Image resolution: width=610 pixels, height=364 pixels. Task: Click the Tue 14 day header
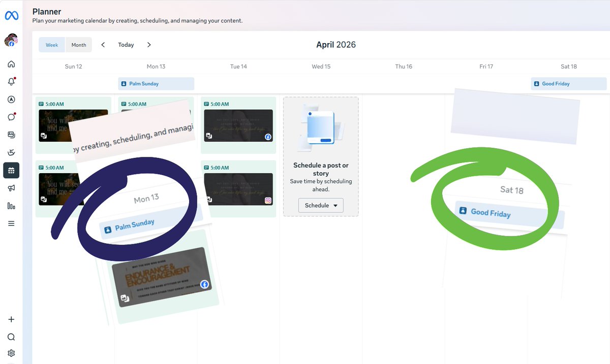pyautogui.click(x=238, y=67)
